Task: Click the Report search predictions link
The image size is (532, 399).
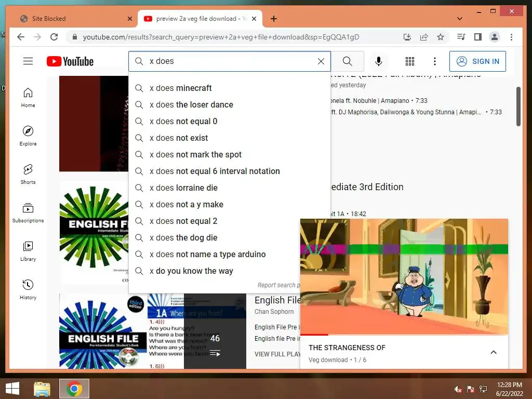Action: 278,285
